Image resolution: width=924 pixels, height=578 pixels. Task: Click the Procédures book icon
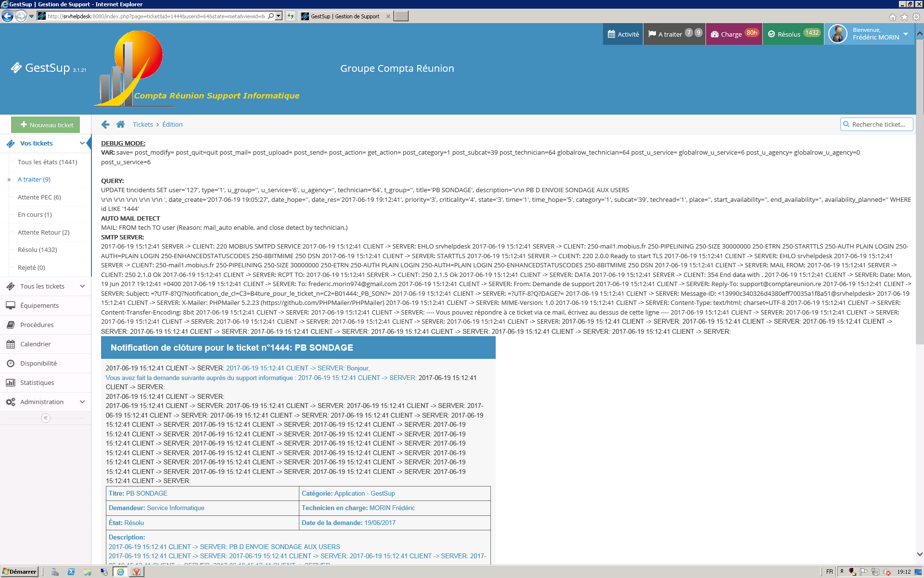11,325
